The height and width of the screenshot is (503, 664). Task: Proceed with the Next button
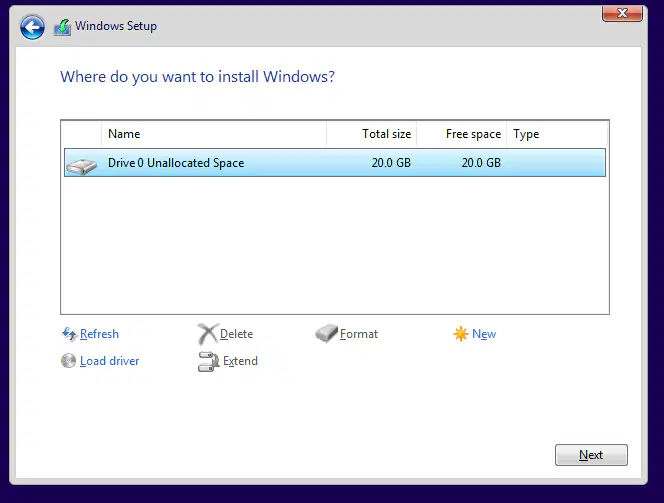[591, 455]
